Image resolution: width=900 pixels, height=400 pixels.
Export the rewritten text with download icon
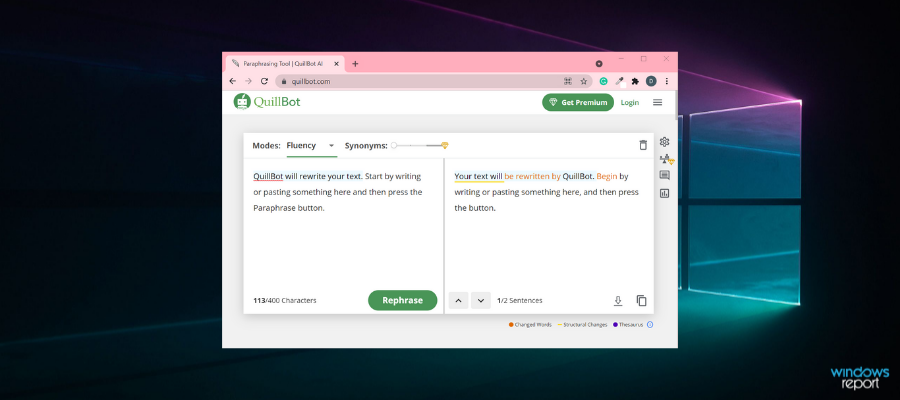(618, 301)
